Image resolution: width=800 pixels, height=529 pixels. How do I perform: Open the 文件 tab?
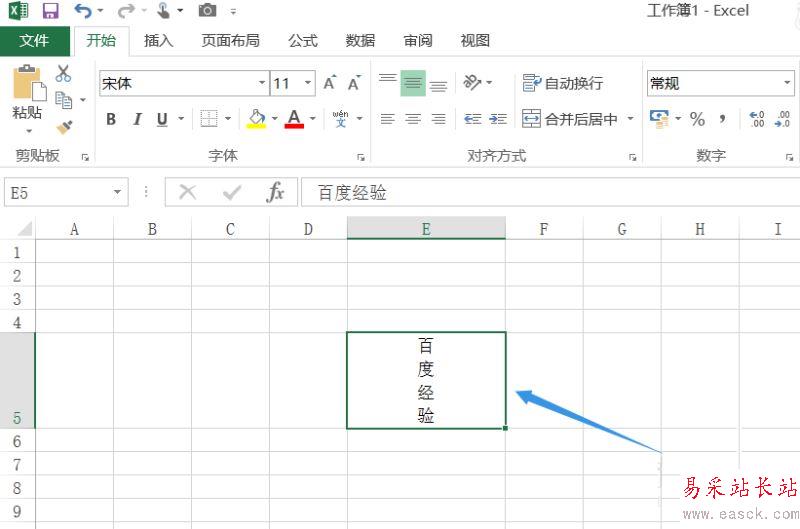[x=34, y=41]
